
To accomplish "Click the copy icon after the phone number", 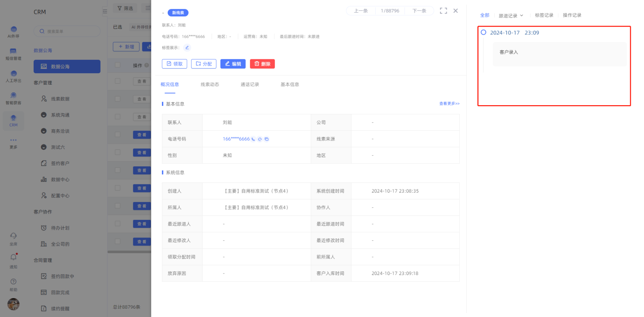I will coord(267,139).
